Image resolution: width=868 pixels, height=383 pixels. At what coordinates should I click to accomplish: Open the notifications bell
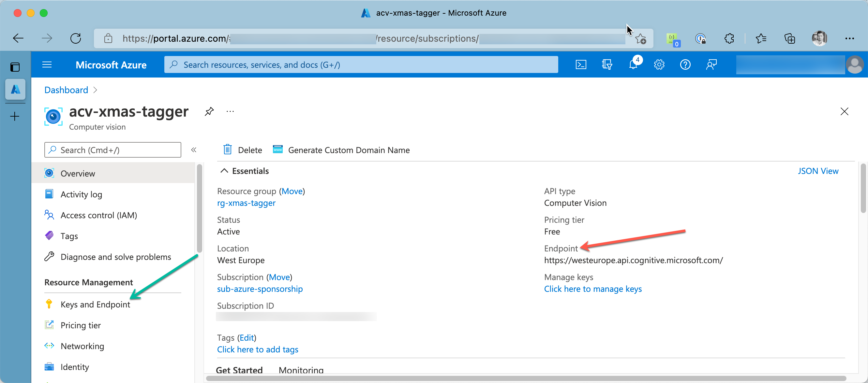click(633, 64)
